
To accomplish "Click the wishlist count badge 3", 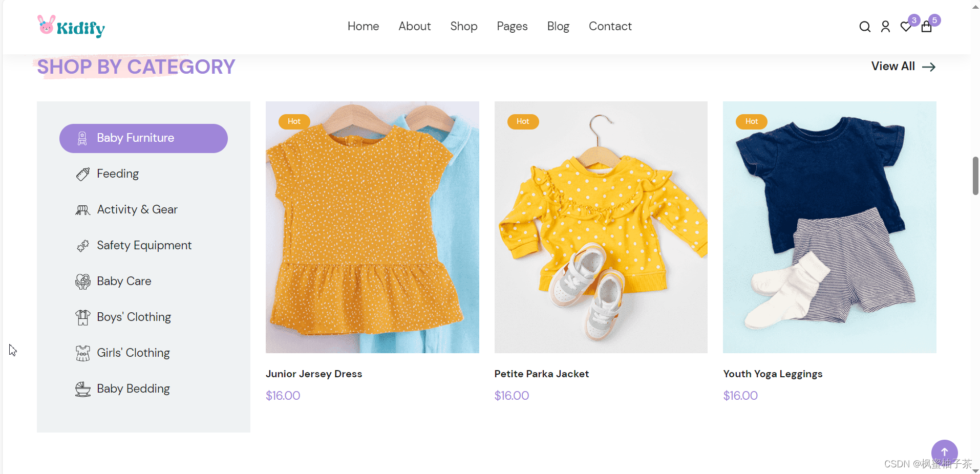I will pos(914,20).
